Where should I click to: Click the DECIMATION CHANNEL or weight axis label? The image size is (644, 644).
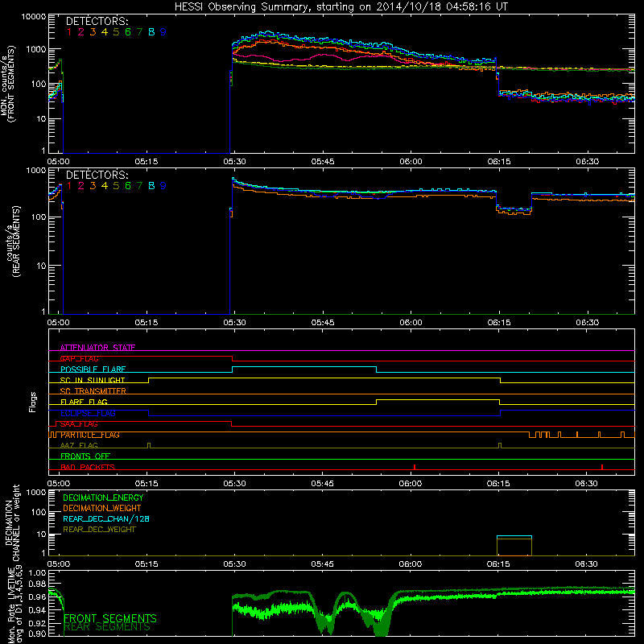pyautogui.click(x=13, y=522)
